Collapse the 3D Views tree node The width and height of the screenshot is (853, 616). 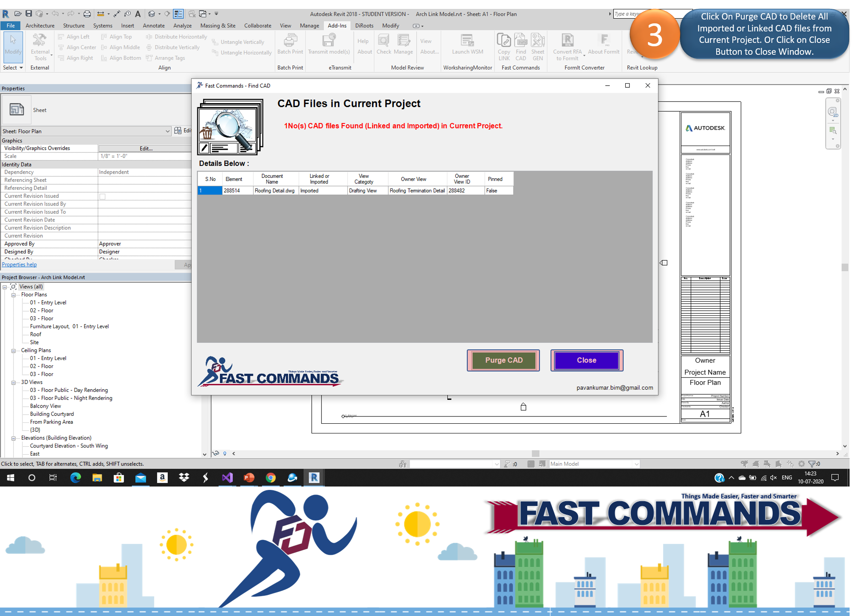pyautogui.click(x=14, y=382)
